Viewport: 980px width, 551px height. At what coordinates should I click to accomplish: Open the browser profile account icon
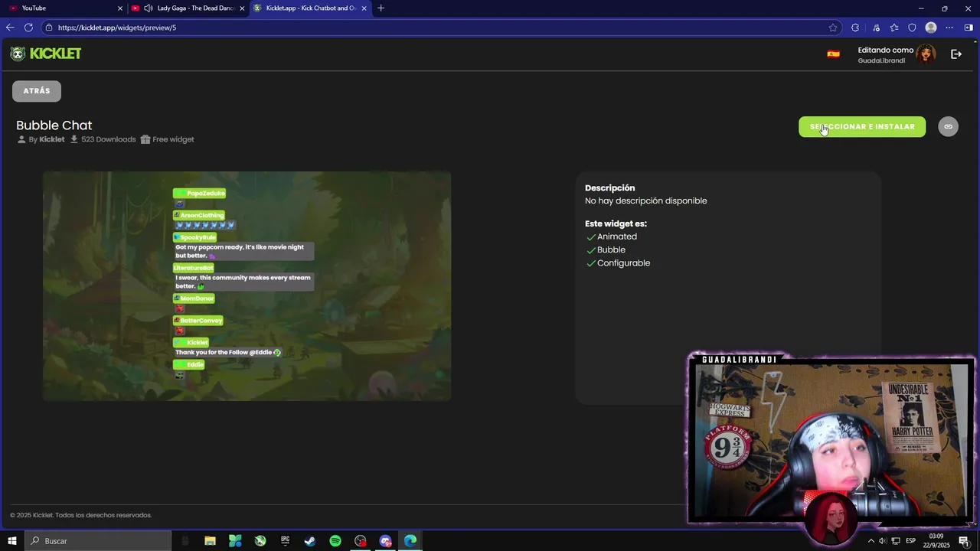931,28
